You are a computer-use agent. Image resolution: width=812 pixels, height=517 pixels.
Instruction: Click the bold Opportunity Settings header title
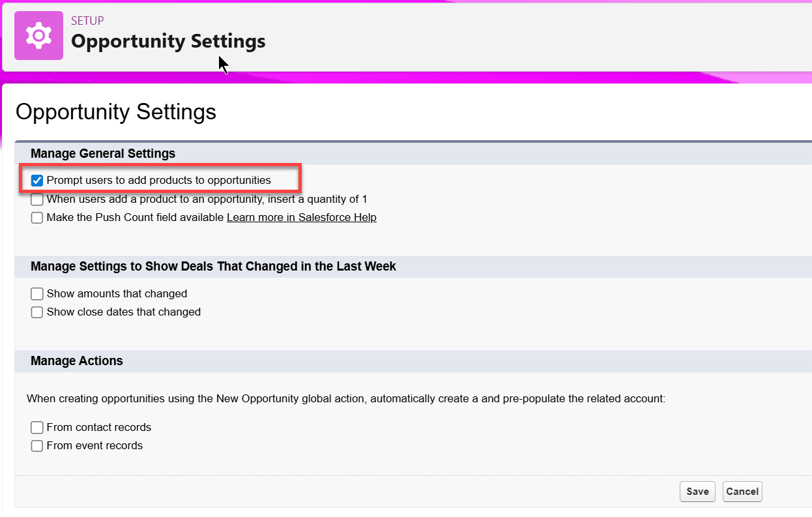click(x=168, y=41)
